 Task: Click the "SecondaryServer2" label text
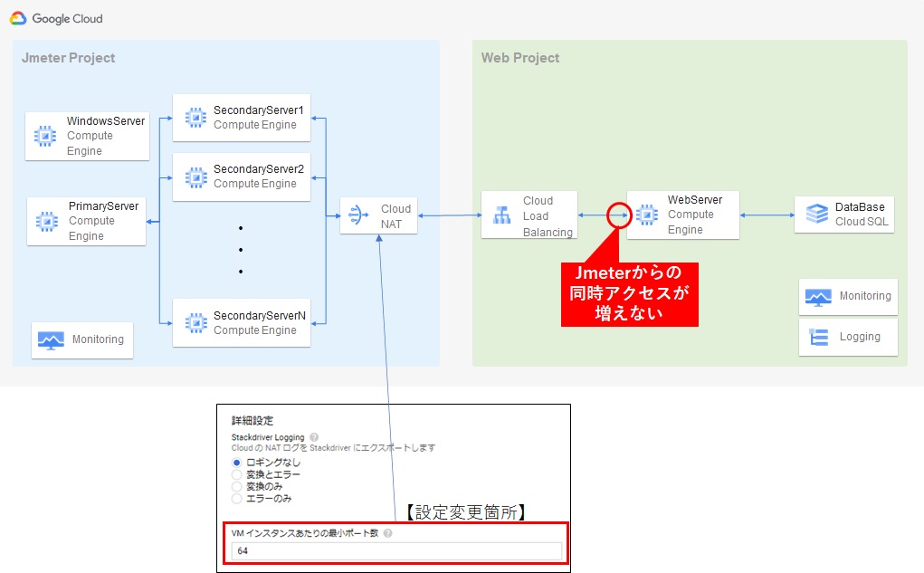259,169
